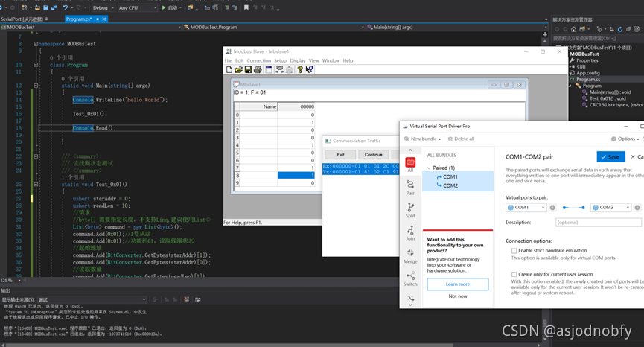
Task: Click the Print icon in Modbus Slave toolbar
Action: 258,69
